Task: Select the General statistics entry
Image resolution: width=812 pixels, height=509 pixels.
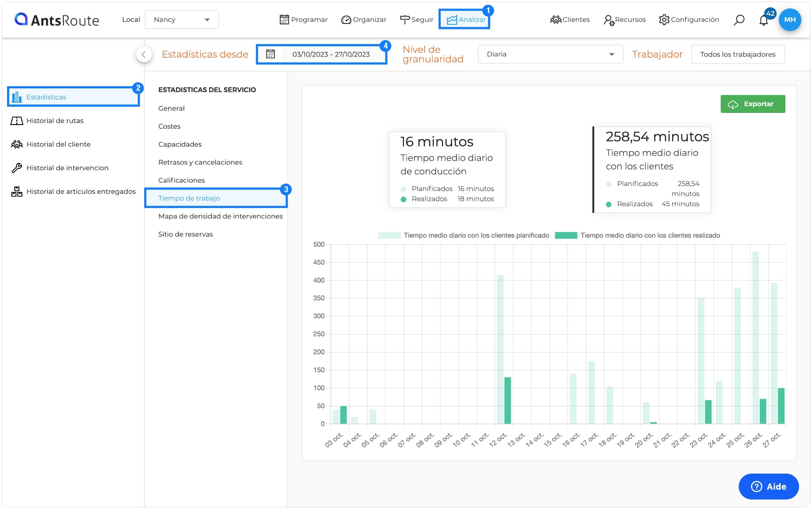Action: [x=171, y=108]
